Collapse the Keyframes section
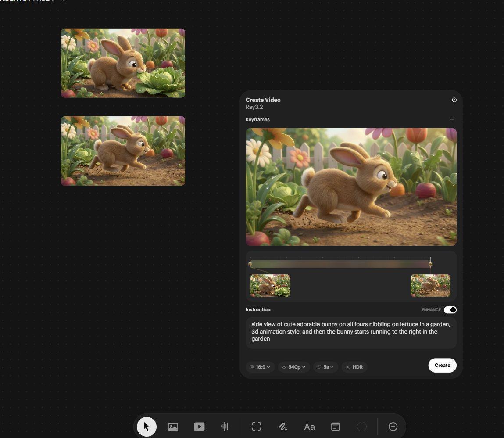The image size is (504, 438). coord(452,119)
